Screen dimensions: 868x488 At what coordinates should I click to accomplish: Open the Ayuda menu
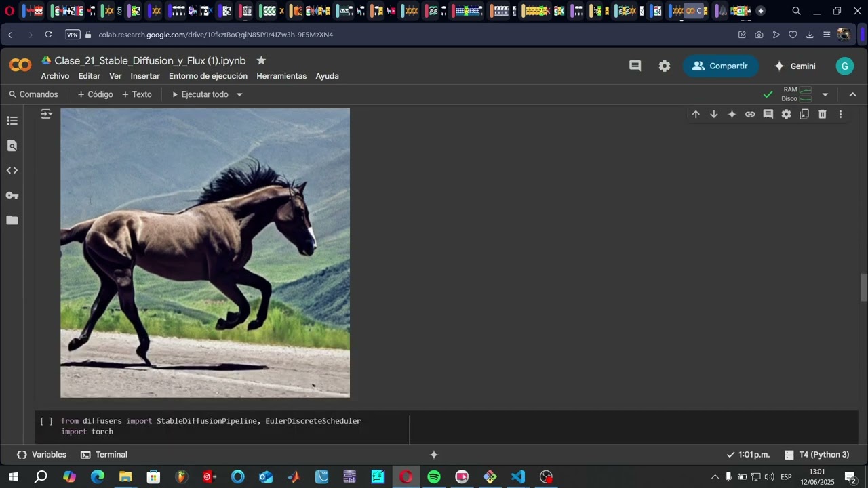click(x=327, y=76)
